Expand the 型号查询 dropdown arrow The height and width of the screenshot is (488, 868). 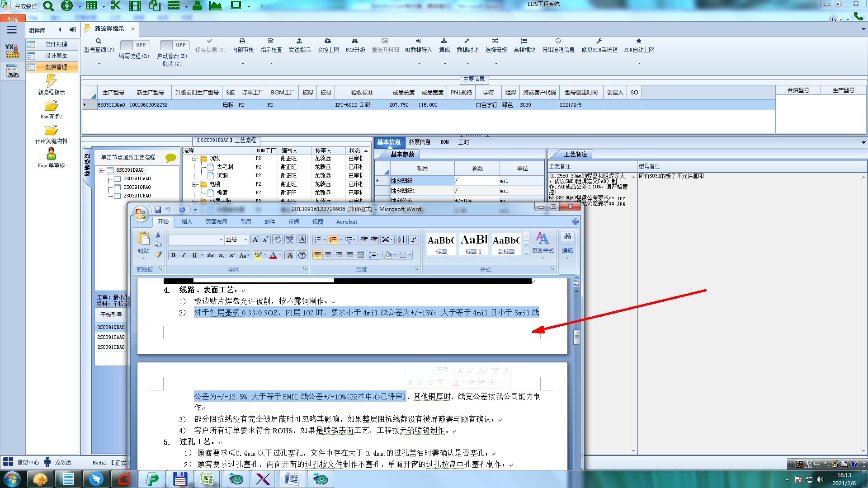pos(99,63)
